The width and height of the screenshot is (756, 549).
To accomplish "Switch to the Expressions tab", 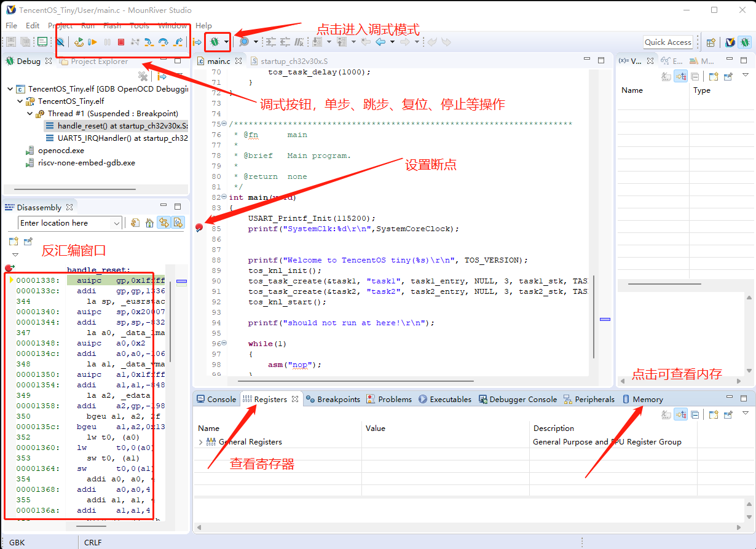I will pos(672,61).
